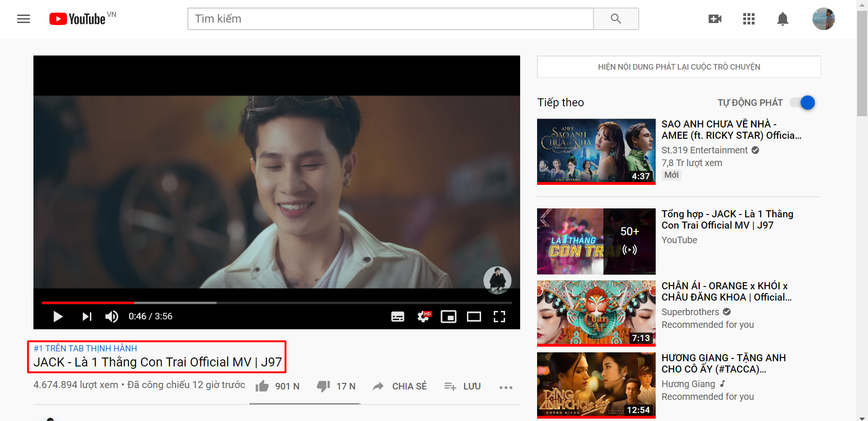
Task: Toggle theater mode view
Action: (474, 317)
